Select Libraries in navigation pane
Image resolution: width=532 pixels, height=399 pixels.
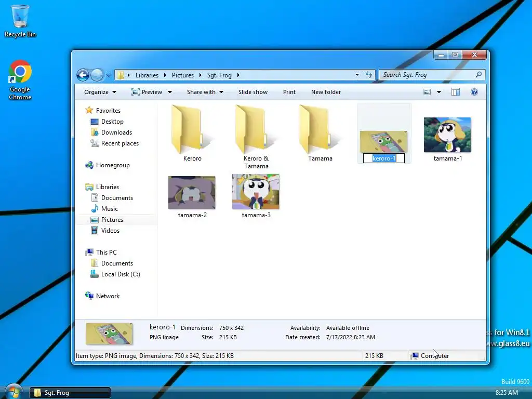pos(107,187)
